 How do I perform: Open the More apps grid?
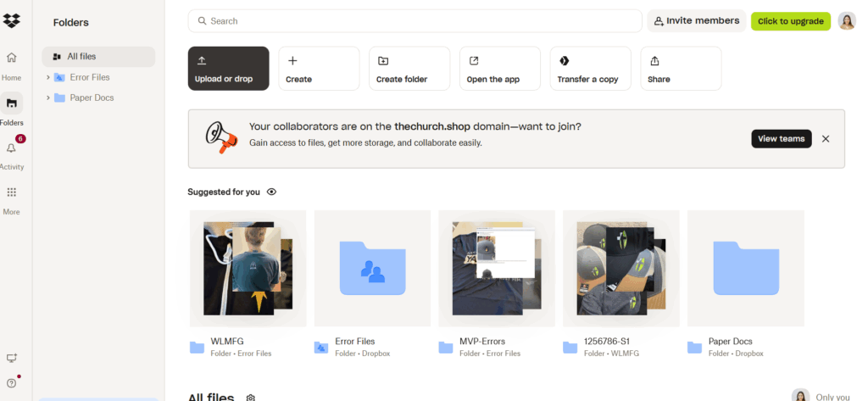[x=11, y=192]
